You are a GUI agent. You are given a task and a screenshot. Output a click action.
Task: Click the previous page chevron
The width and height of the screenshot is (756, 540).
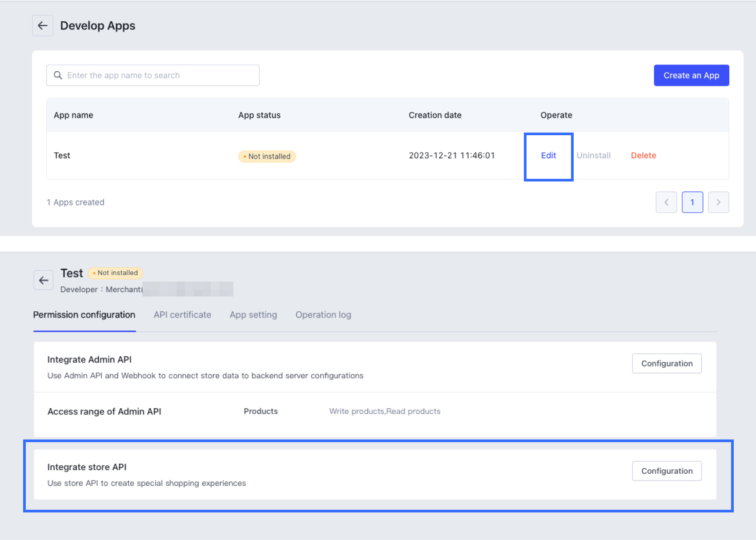coord(666,202)
